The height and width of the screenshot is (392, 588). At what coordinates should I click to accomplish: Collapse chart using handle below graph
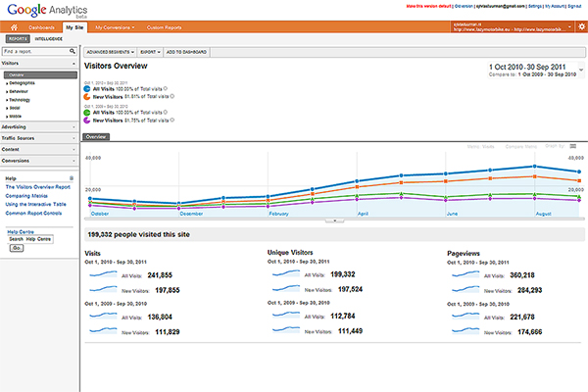click(x=334, y=220)
